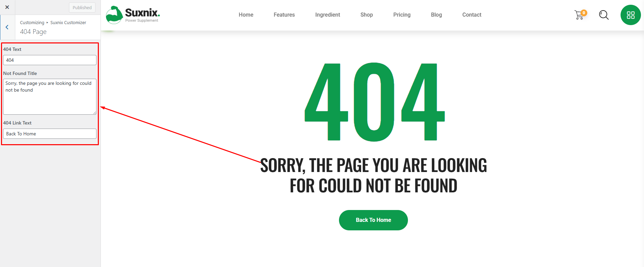Focus the 404 Link Text field

click(50, 134)
